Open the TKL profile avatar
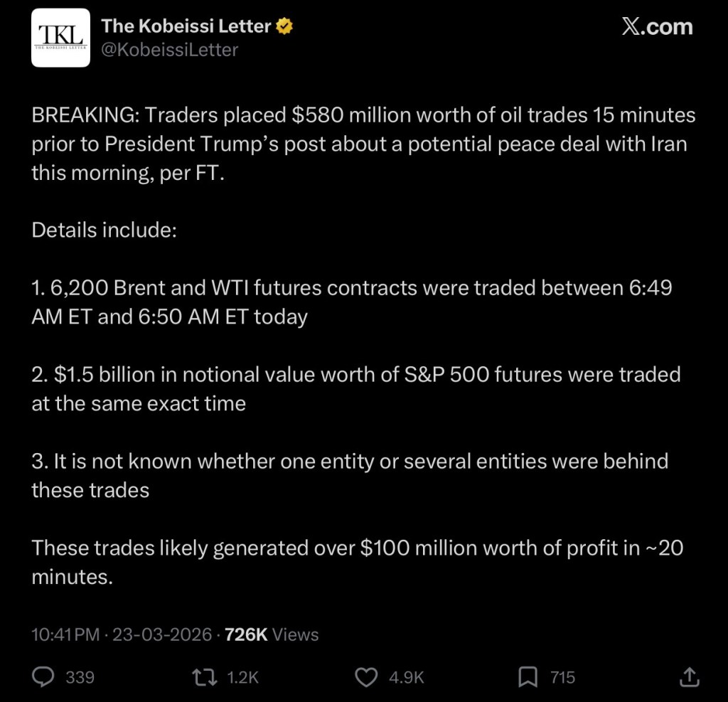This screenshot has width=728, height=702. pos(61,38)
